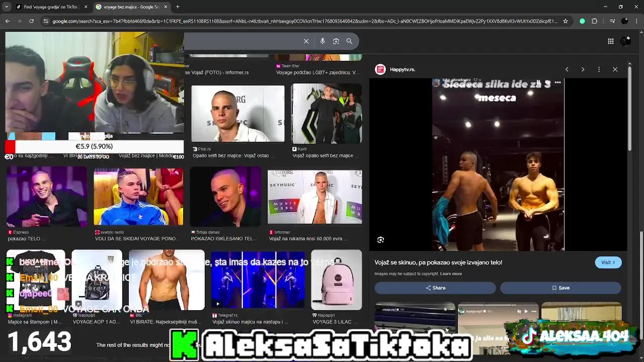Open the 'Vojaž (FOTO) - Informer.rs' result
644x362 pixels.
tap(217, 72)
